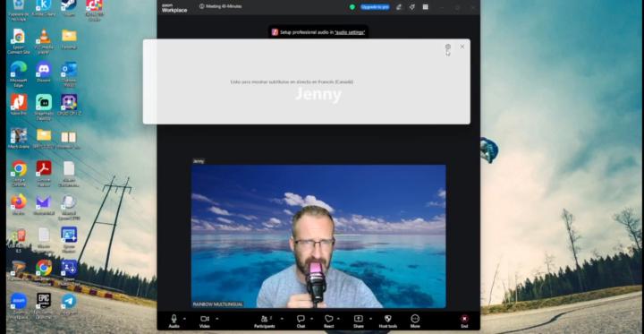Expand the arrow next to Chat

point(312,319)
